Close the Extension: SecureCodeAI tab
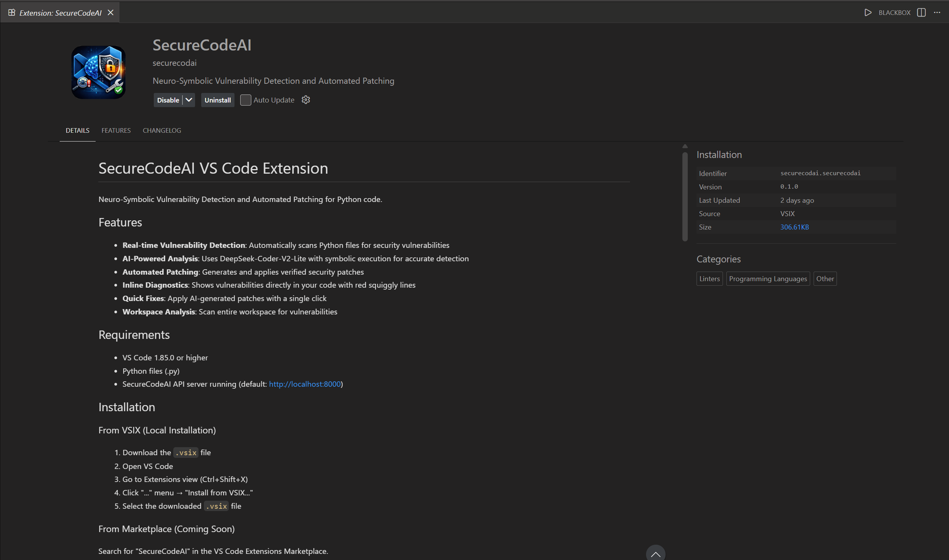This screenshot has height=560, width=949. [111, 12]
